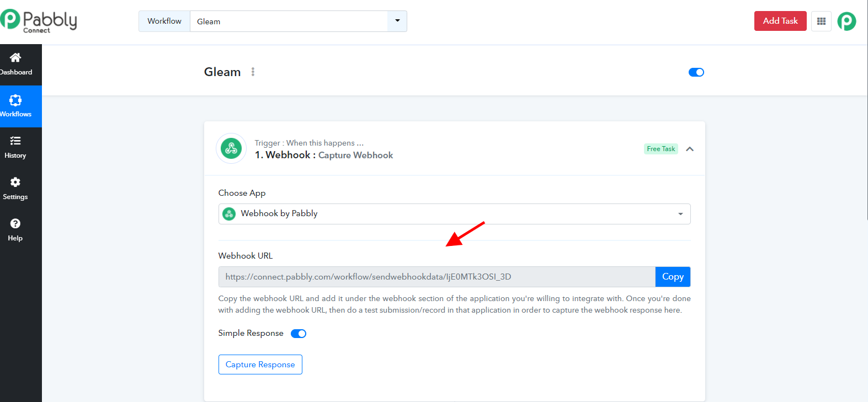The image size is (868, 402).
Task: Click the Capture Response button
Action: click(x=260, y=365)
